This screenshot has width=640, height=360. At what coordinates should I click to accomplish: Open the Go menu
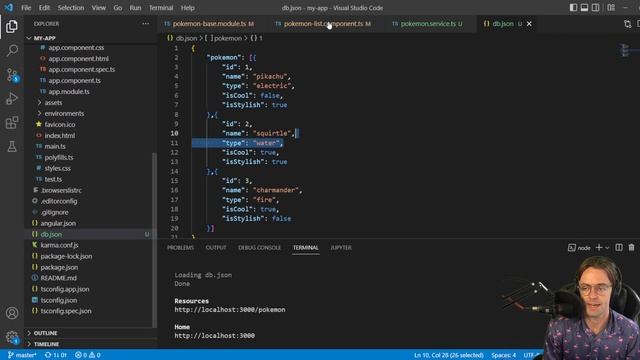click(118, 8)
